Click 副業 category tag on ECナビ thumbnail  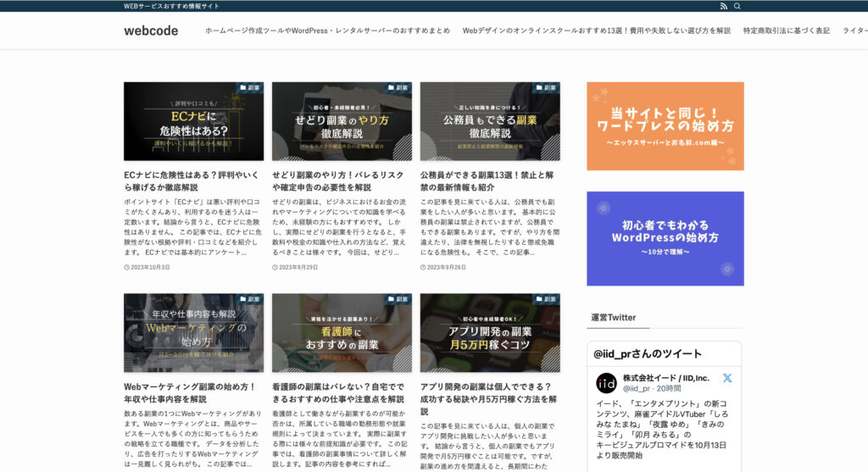(249, 87)
